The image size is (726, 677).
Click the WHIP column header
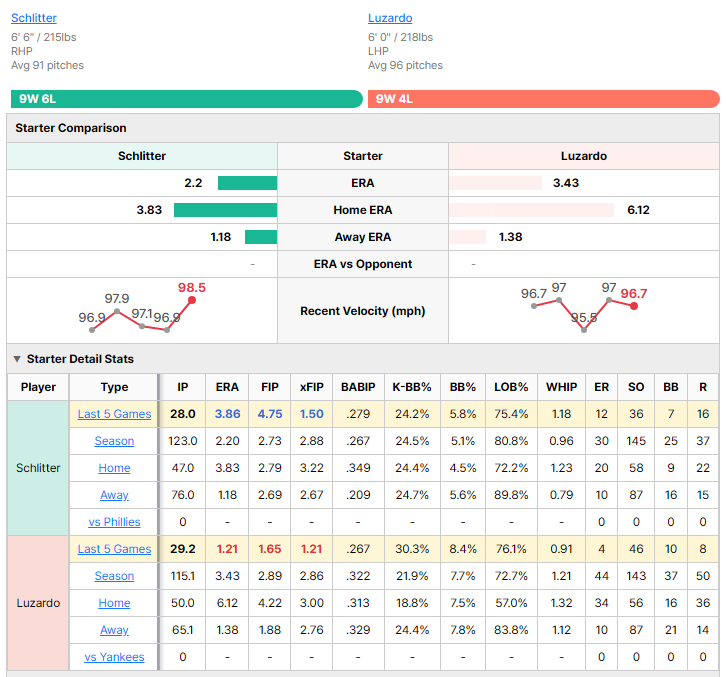click(x=561, y=387)
